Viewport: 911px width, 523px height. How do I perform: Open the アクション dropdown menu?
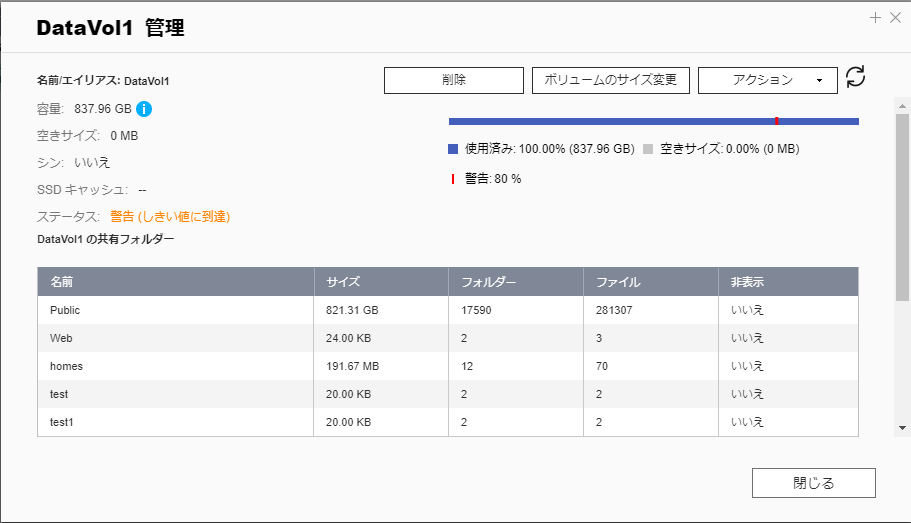[767, 80]
